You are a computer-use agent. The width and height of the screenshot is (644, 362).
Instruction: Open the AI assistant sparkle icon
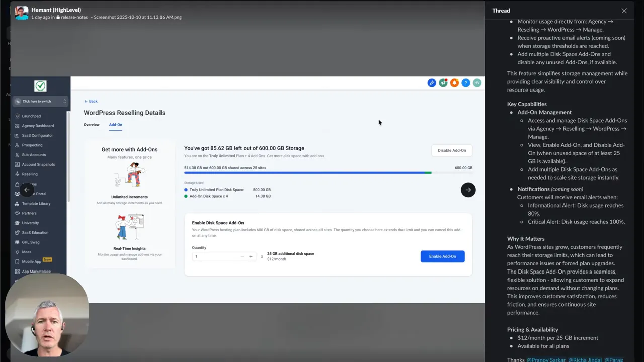coord(432,83)
